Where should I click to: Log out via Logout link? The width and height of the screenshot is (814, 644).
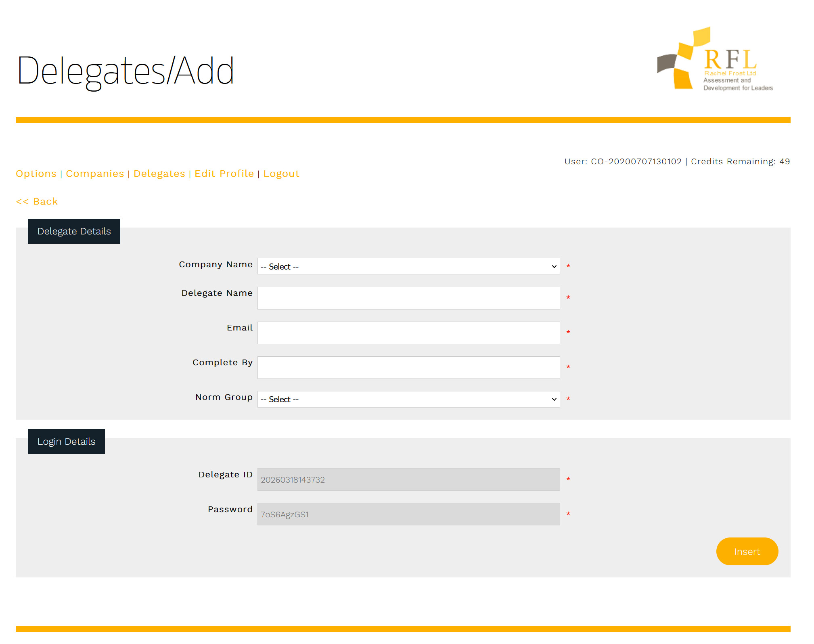pos(281,174)
